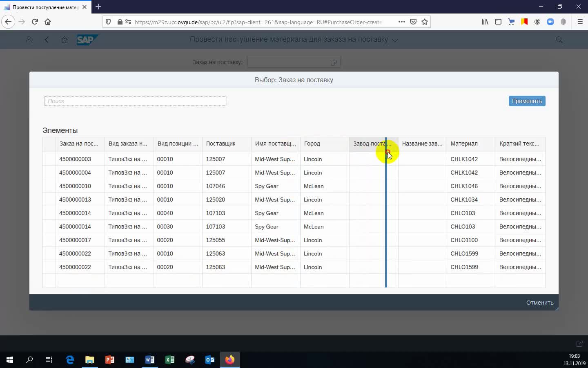588x368 pixels.
Task: Open PowerPoint from taskbar
Action: pos(109,360)
